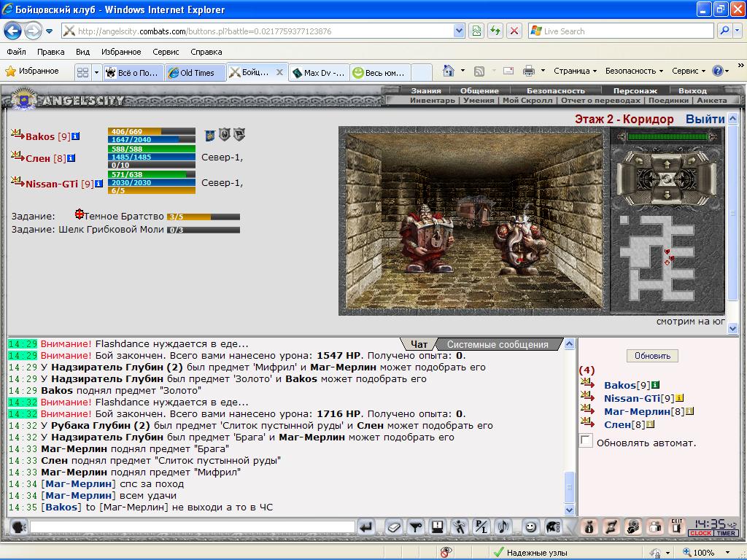The image size is (747, 560).
Task: Enable Обновлять автомат. checkbox
Action: [x=587, y=440]
